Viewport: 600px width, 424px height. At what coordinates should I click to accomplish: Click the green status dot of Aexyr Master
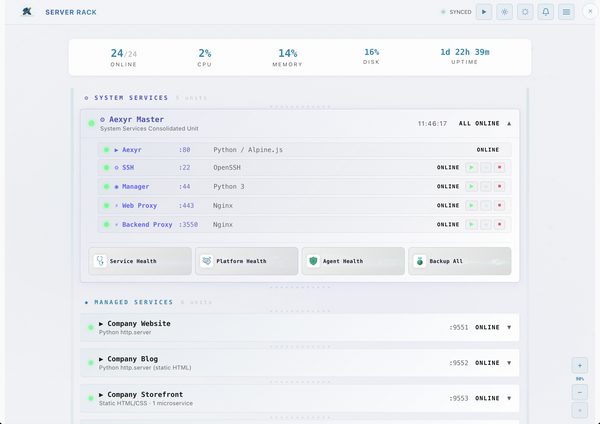pos(91,123)
